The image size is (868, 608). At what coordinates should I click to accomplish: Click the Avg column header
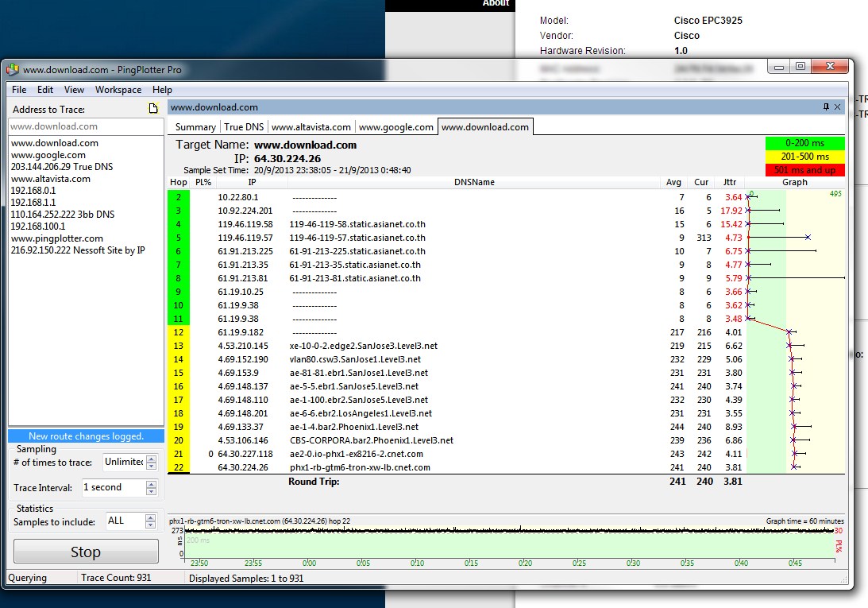coord(673,182)
